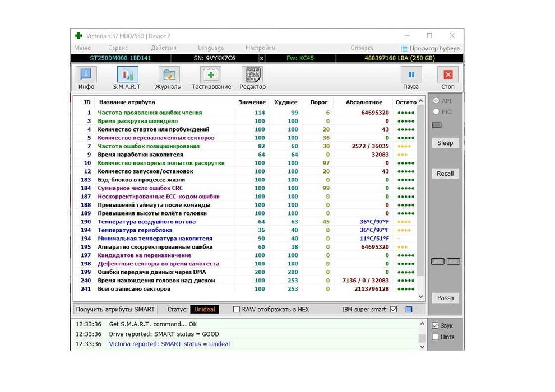
Task: Click the Абсолютное column header
Action: pos(364,102)
